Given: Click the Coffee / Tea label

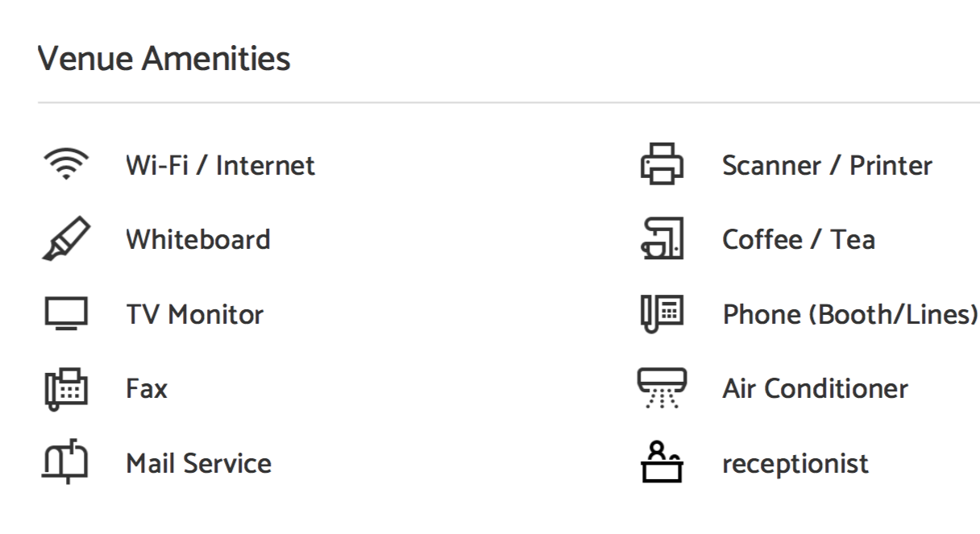Looking at the screenshot, I should click(799, 240).
